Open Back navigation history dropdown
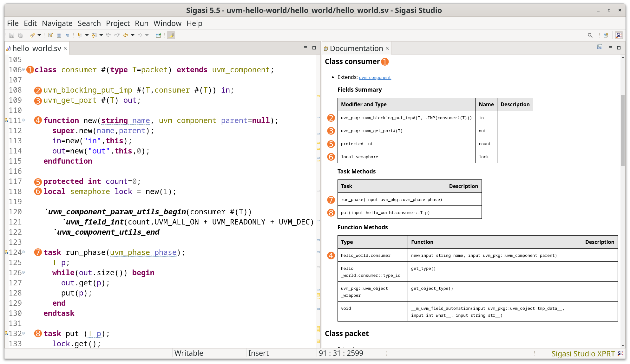The image size is (630, 364). pos(133,35)
